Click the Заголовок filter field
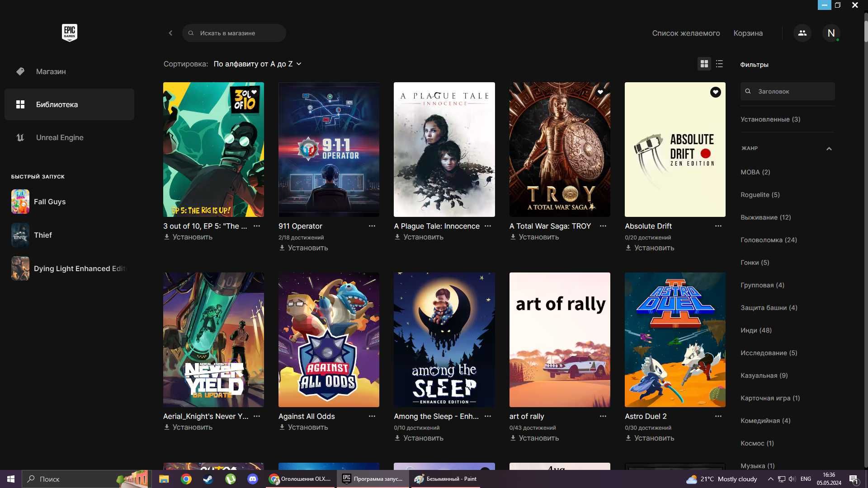The width and height of the screenshot is (868, 488). click(787, 91)
